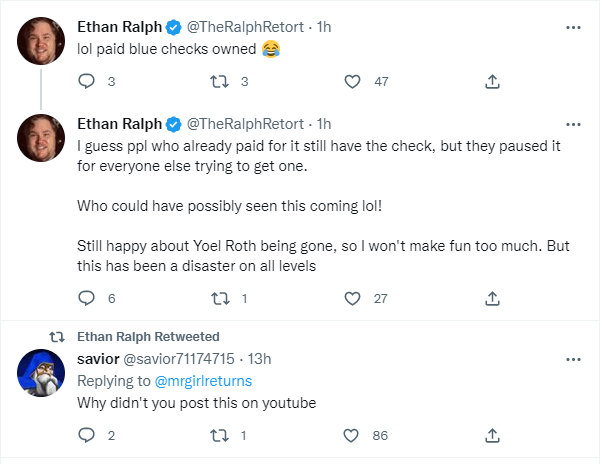This screenshot has height=464, width=614.
Task: Reply to the 'paid blue checks owned' tweet
Action: point(86,81)
